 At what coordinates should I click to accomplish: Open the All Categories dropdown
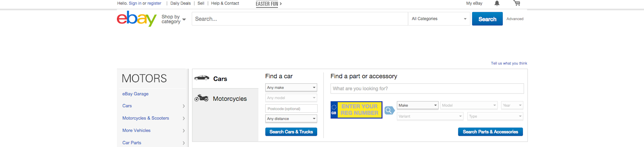point(439,19)
